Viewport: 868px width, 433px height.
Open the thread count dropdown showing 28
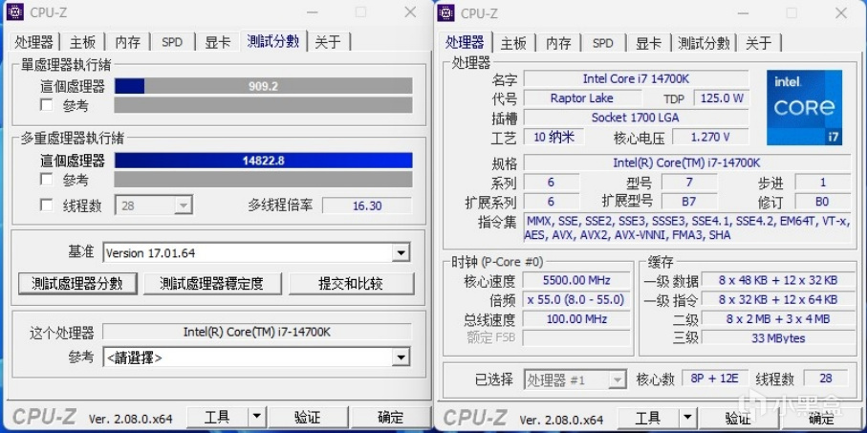point(153,206)
